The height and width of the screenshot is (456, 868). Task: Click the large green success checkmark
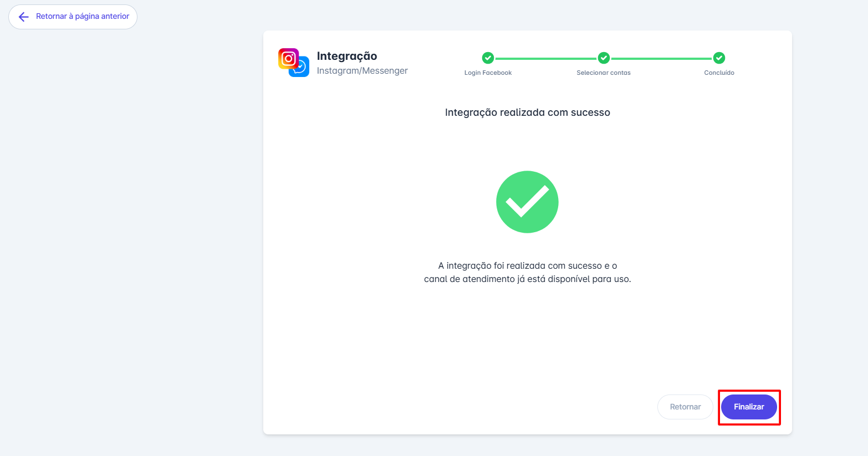pyautogui.click(x=527, y=202)
